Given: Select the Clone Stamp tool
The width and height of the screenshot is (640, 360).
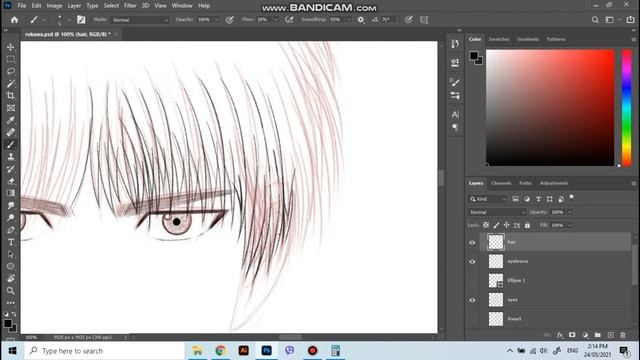Looking at the screenshot, I should (x=11, y=157).
